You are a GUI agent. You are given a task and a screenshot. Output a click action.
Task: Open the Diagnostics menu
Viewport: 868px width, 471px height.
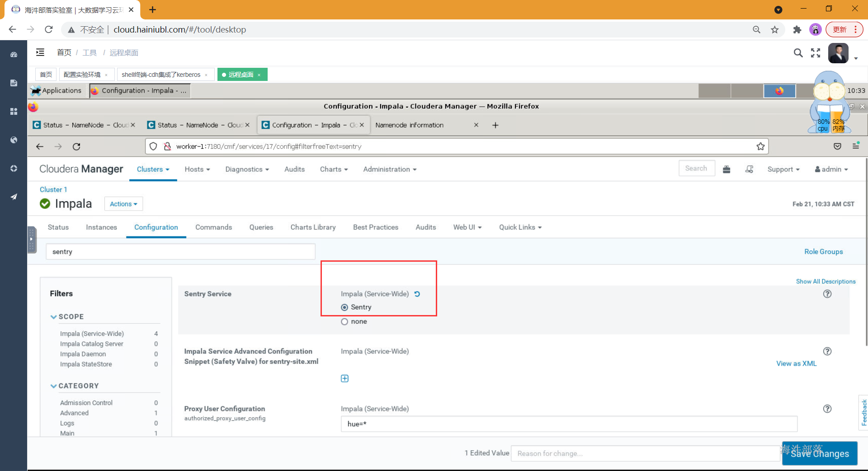(x=247, y=169)
